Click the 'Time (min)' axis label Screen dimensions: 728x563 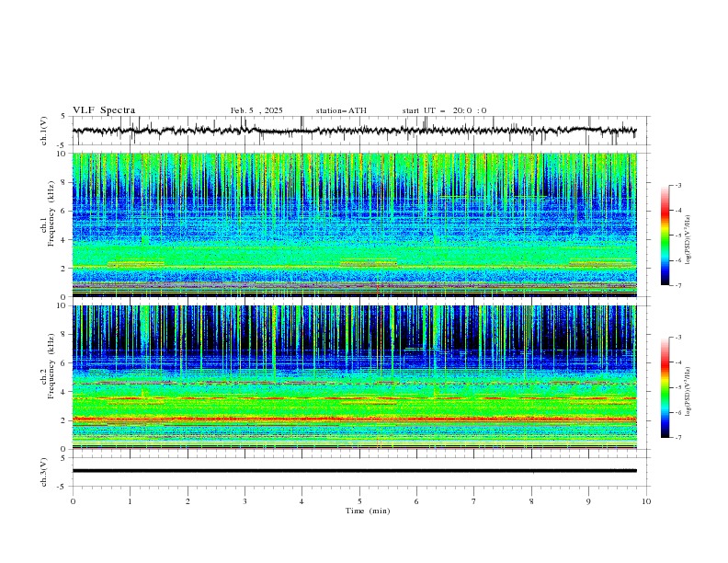pos(368,511)
